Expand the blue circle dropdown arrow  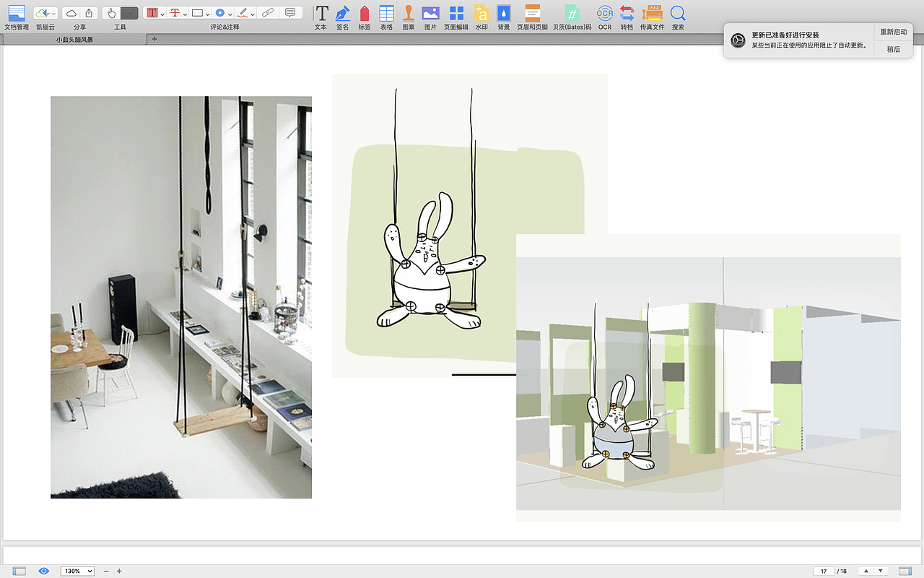[230, 14]
